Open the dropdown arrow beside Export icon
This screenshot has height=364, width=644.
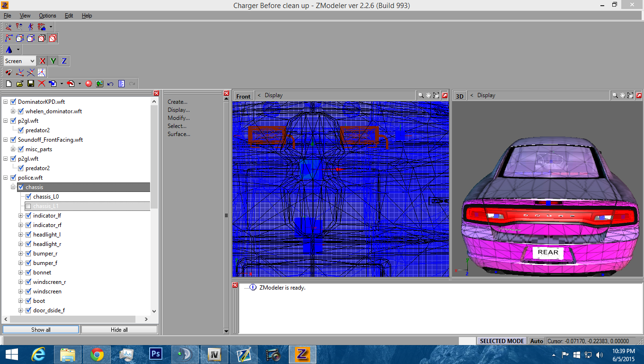pyautogui.click(x=80, y=84)
